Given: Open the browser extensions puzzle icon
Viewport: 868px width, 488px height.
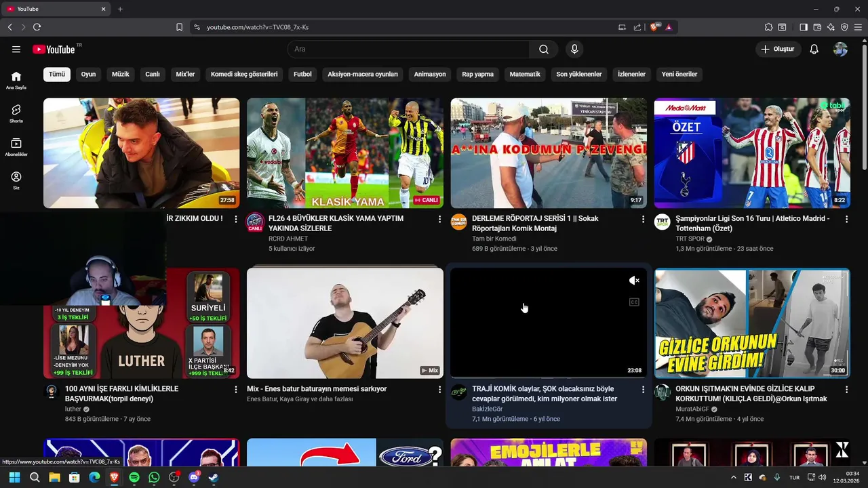Looking at the screenshot, I should tap(768, 27).
